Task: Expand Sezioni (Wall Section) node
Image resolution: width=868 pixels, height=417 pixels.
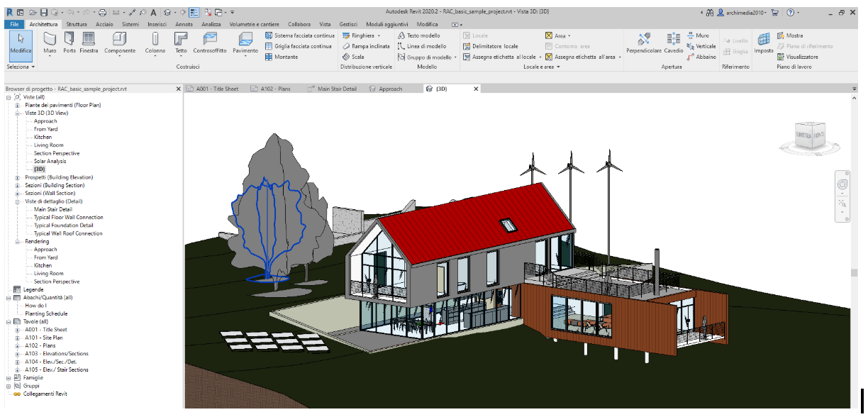Action: tap(18, 193)
